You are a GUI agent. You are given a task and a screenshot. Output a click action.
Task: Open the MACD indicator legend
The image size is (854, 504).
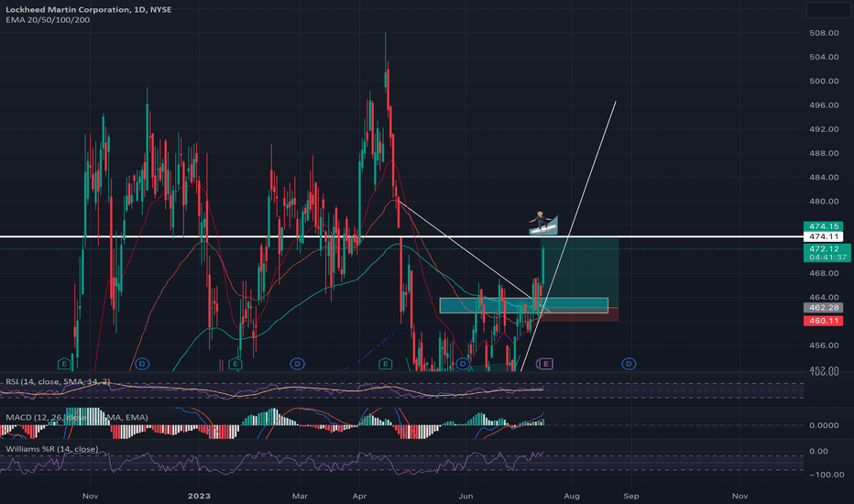coord(77,417)
